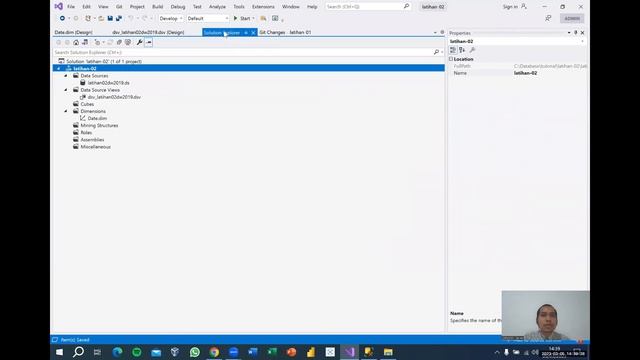Click the Redo arrow icon
640x360 pixels.
(x=144, y=18)
